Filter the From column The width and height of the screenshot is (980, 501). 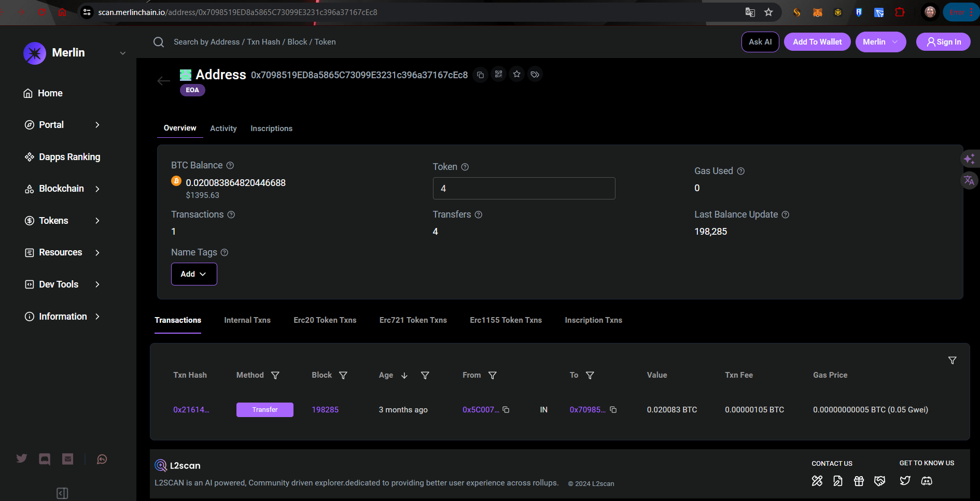pyautogui.click(x=493, y=375)
